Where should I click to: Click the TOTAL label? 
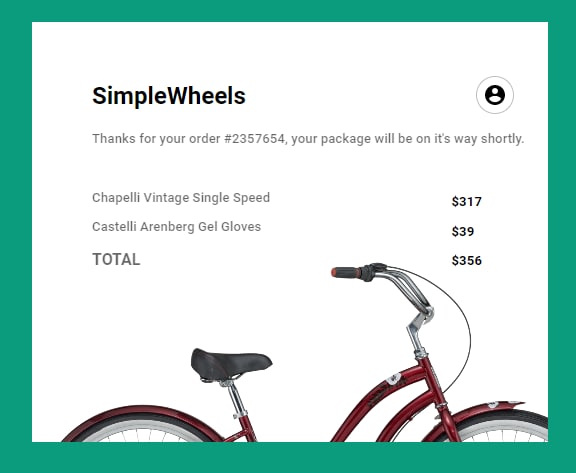pos(116,260)
